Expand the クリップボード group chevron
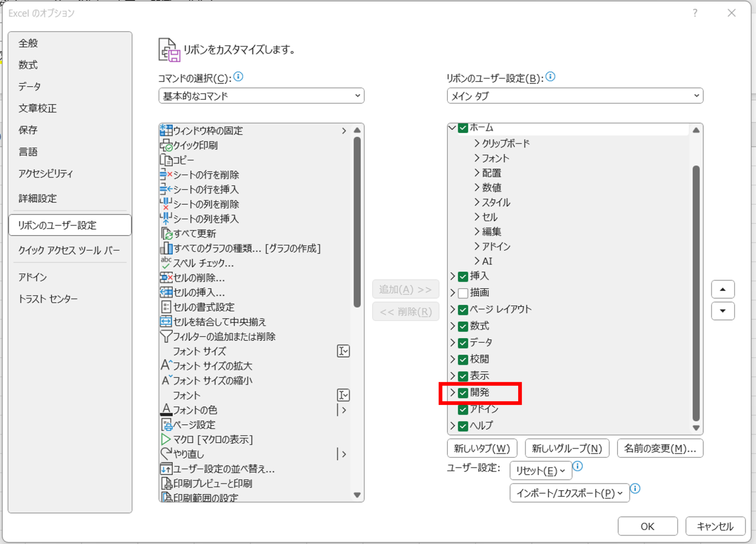Screen dimensions: 756x544 point(477,143)
